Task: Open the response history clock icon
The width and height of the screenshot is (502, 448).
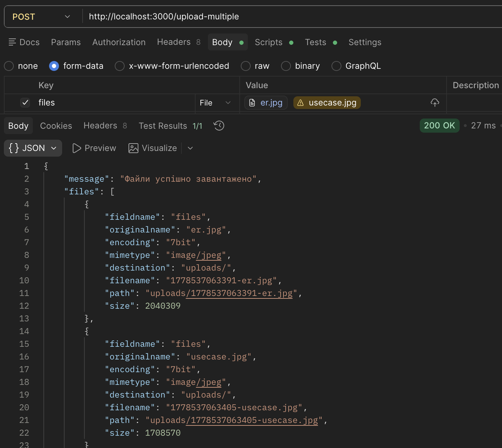Action: point(219,126)
